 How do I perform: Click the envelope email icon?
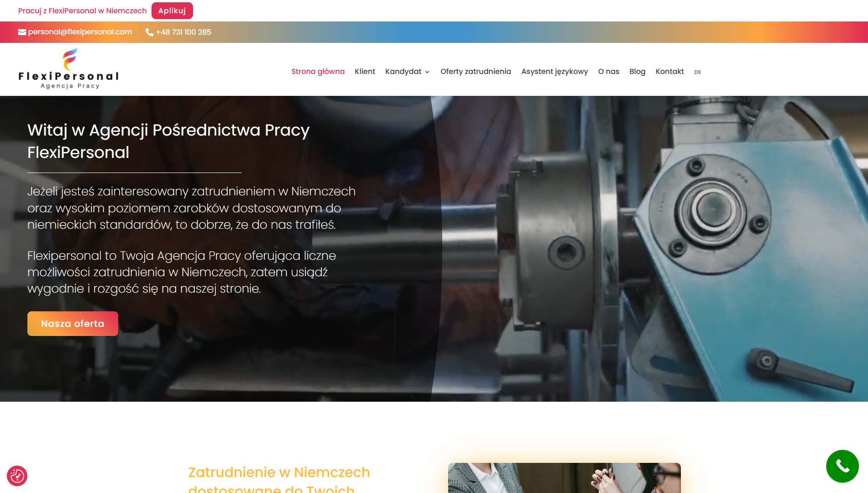[x=22, y=32]
